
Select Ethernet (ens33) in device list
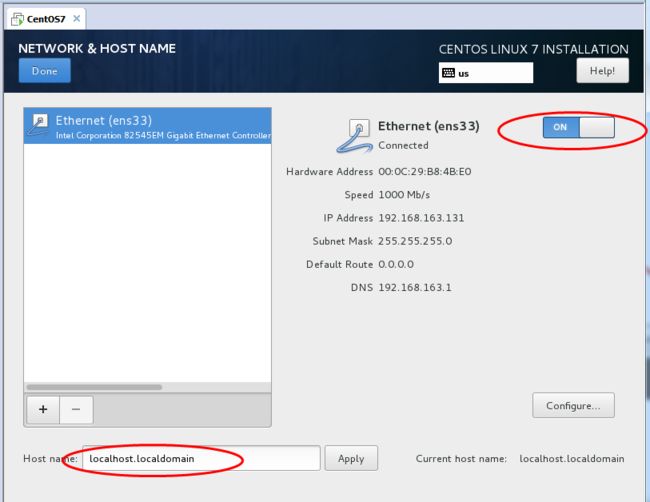[x=148, y=126]
